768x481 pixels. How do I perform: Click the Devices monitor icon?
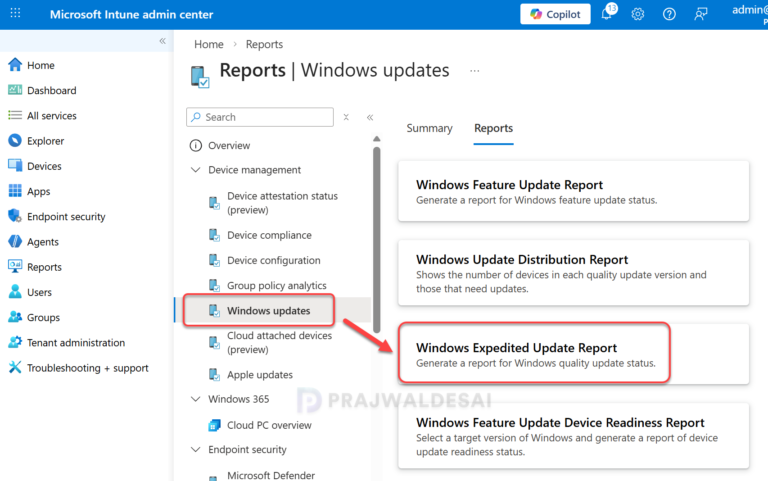pos(15,166)
